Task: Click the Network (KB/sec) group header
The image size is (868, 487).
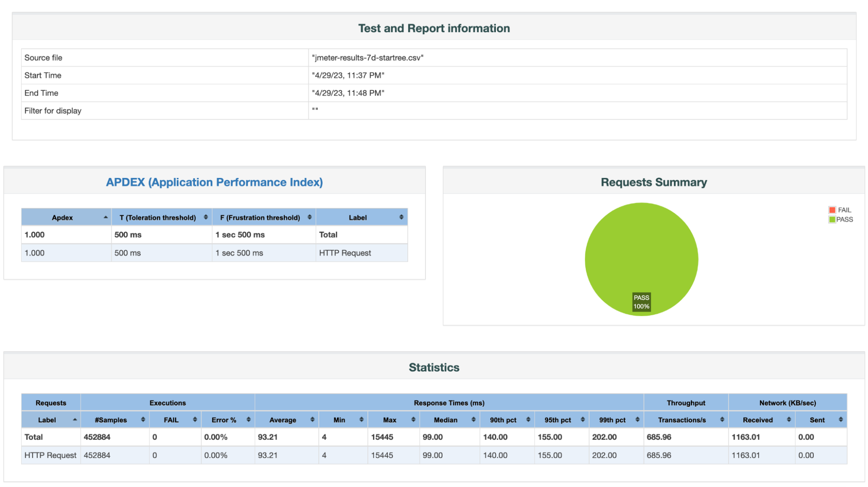Action: coord(788,403)
